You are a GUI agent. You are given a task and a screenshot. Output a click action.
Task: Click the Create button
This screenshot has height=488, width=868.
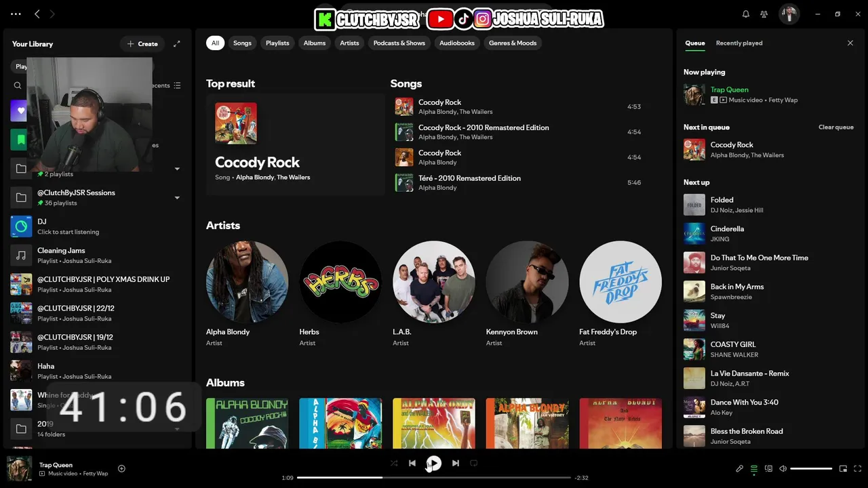tap(142, 43)
